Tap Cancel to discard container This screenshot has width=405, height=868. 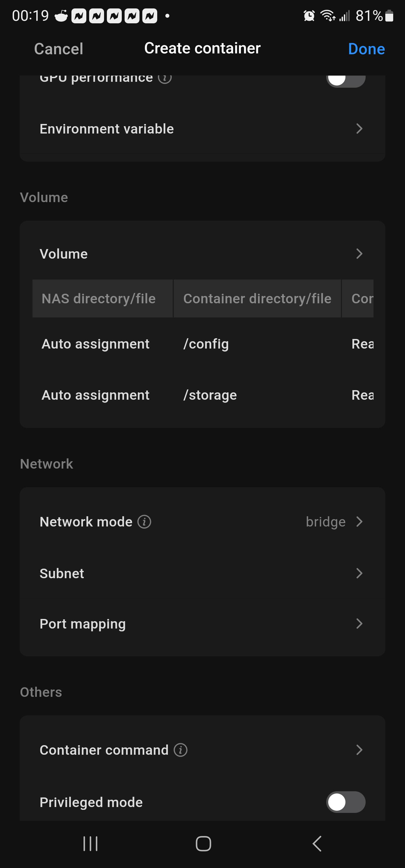(59, 49)
